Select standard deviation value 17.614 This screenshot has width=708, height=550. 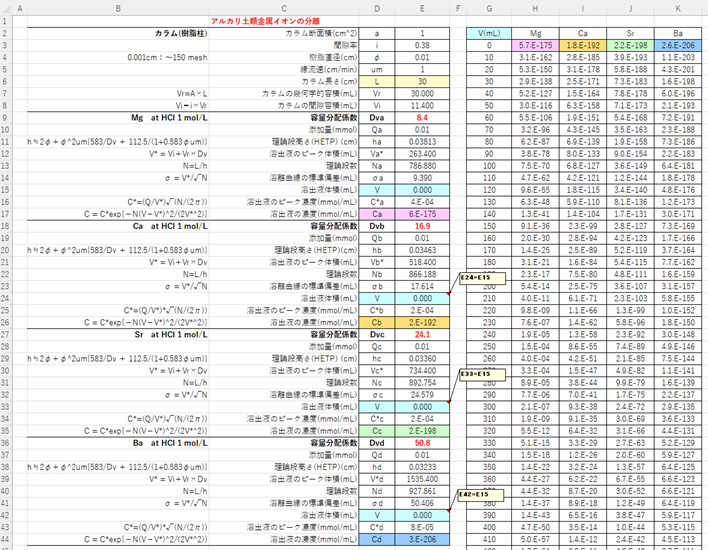coord(422,286)
